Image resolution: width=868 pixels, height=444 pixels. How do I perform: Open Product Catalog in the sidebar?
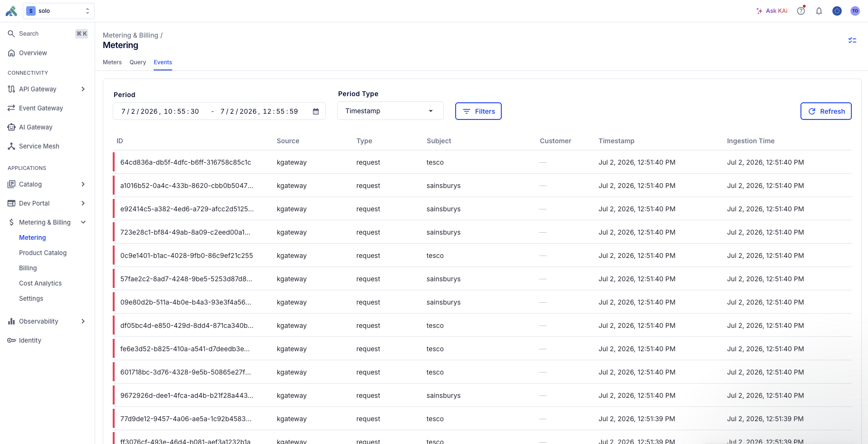pos(43,253)
